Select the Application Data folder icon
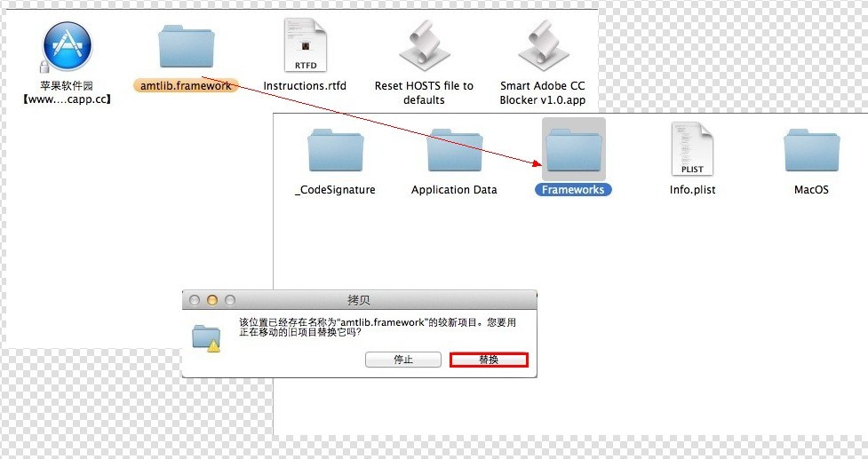Viewport: 868px width, 459px height. point(454,150)
